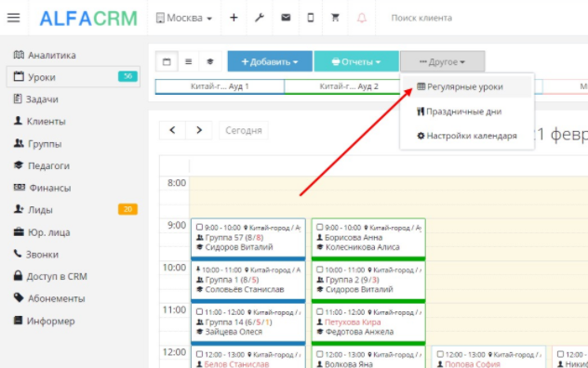The width and height of the screenshot is (588, 368).
Task: Select Праздничные дни menu item
Action: click(466, 112)
